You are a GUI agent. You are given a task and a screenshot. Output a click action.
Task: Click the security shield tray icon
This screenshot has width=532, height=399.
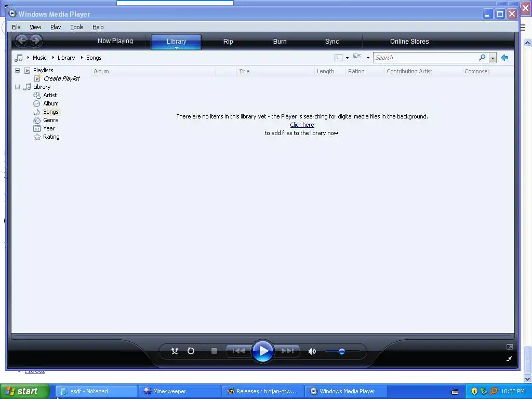click(x=474, y=391)
